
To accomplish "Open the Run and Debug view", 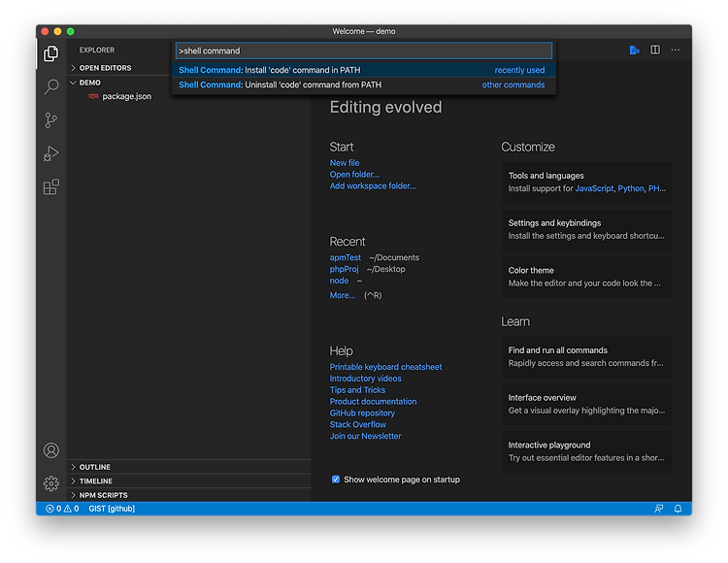I will tap(51, 153).
